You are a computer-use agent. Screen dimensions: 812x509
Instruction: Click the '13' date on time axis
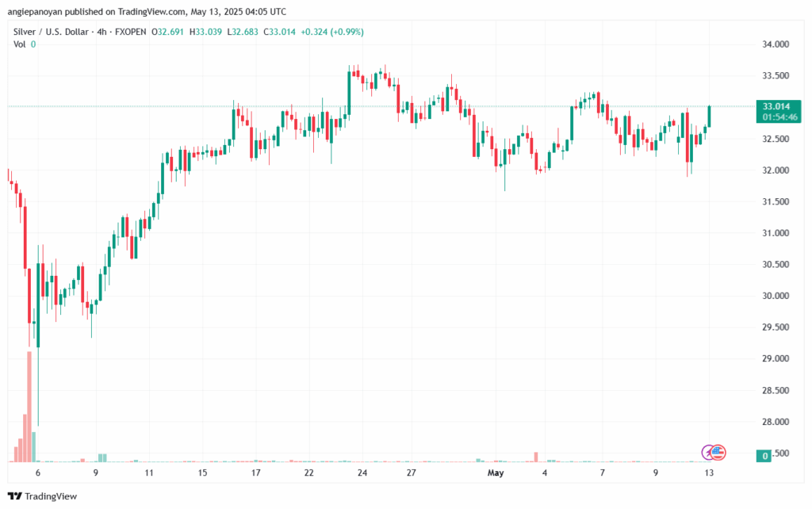[x=709, y=473]
